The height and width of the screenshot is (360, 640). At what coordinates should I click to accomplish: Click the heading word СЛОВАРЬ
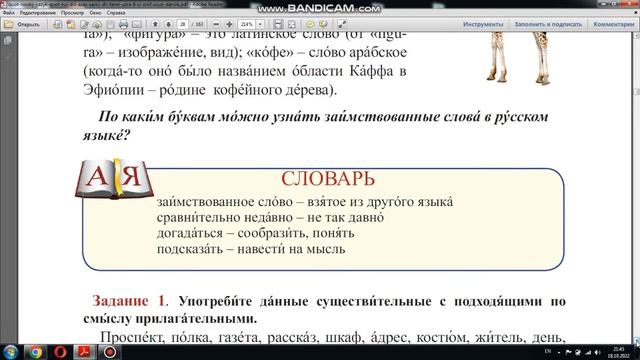point(328,179)
